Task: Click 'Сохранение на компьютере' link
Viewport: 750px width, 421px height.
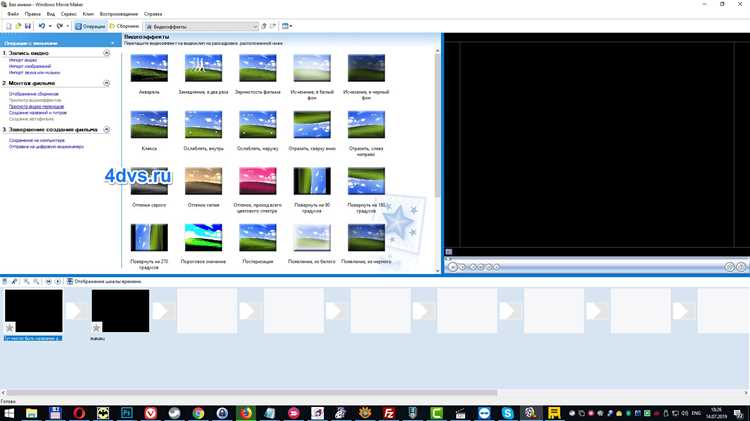Action: [36, 141]
